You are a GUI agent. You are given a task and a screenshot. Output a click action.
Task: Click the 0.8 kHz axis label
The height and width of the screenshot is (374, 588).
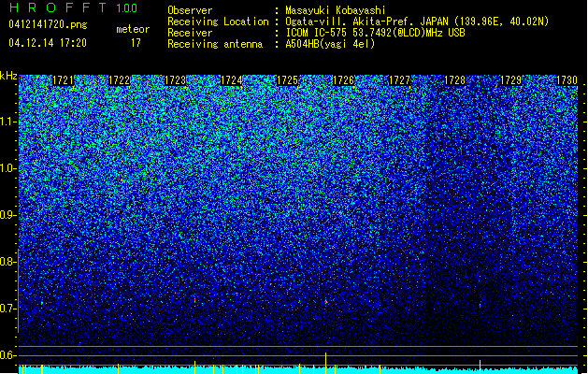point(7,262)
